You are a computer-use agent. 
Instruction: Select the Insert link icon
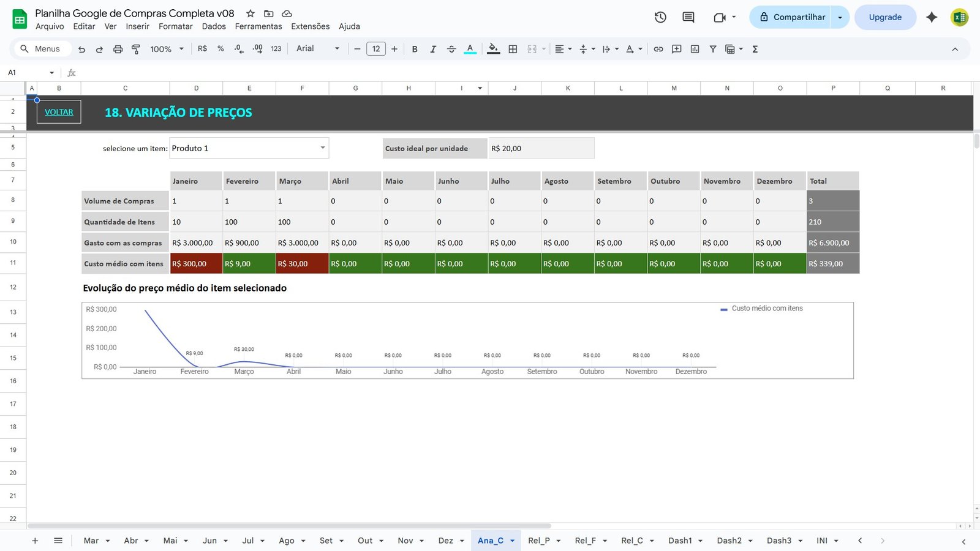coord(658,49)
